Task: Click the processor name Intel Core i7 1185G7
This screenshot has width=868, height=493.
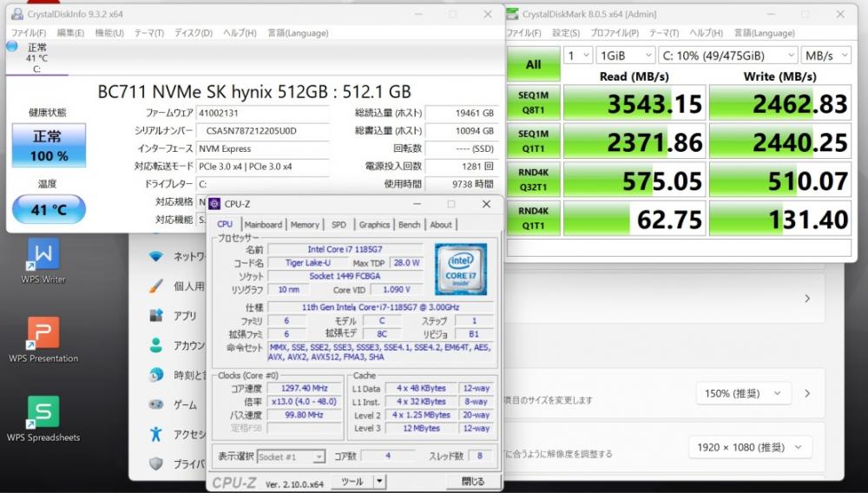Action: (345, 250)
